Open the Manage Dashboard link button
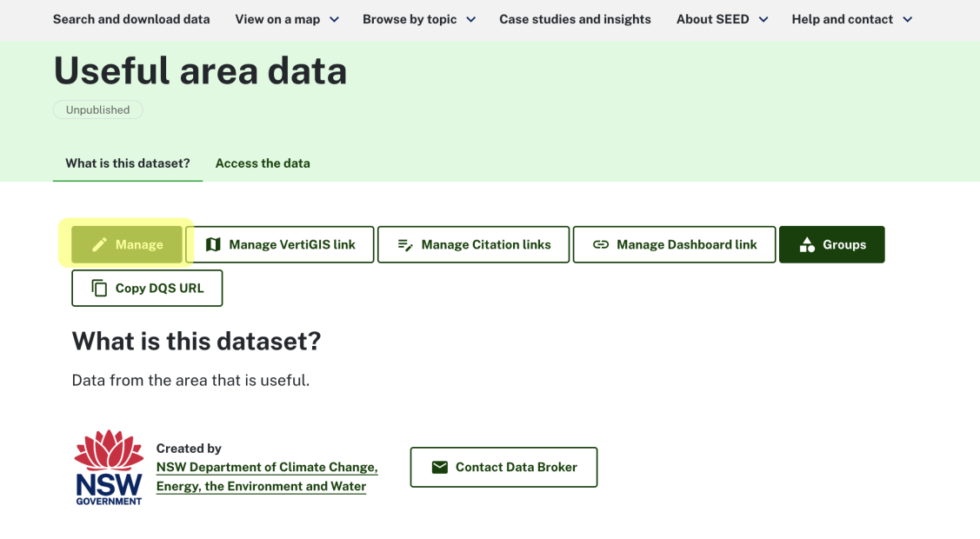The height and width of the screenshot is (539, 980). 675,244
